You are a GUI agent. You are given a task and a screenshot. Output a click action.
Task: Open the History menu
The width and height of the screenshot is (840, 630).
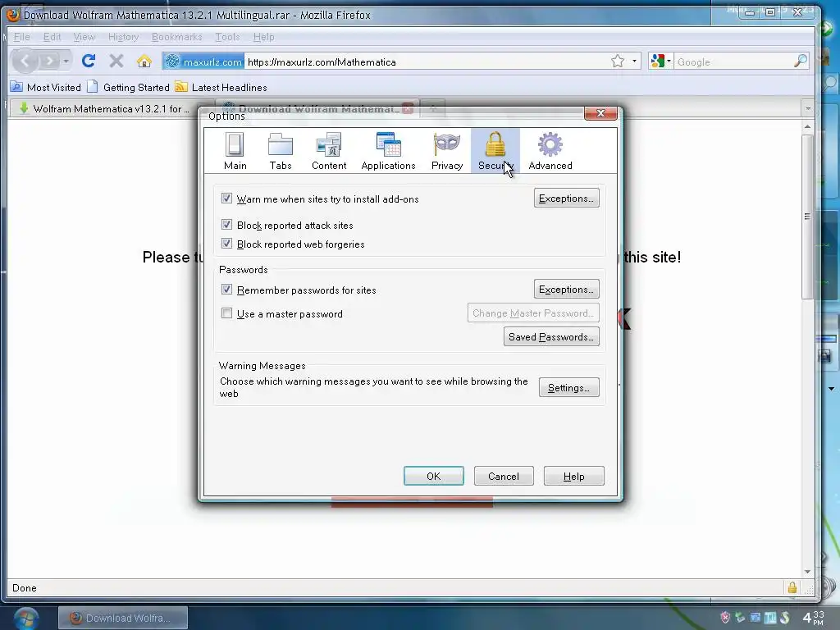[123, 37]
